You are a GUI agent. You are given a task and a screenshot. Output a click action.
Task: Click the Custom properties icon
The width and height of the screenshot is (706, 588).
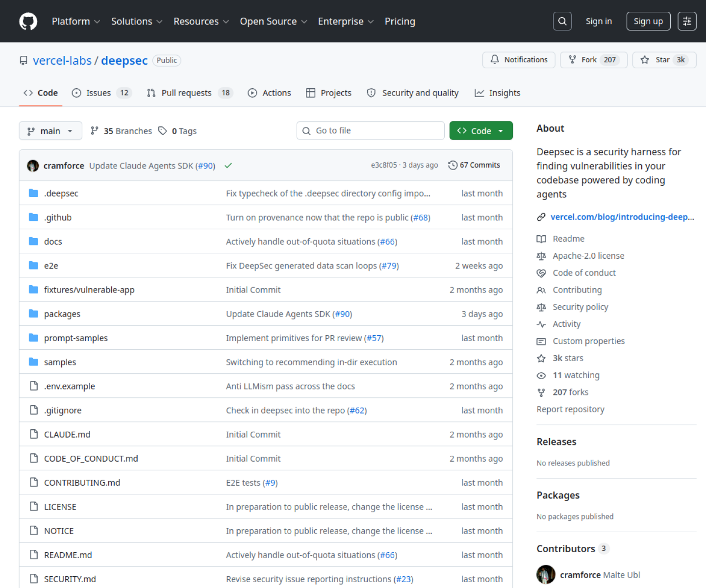coord(541,341)
